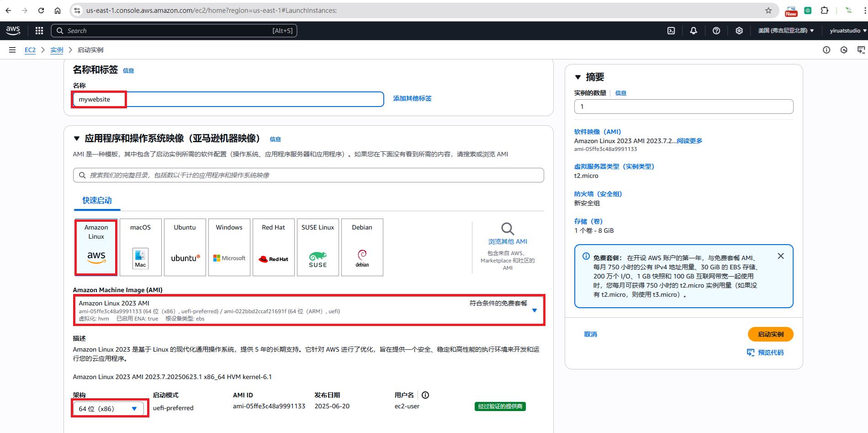
Task: Go back to the previous browser page
Action: pos(8,11)
